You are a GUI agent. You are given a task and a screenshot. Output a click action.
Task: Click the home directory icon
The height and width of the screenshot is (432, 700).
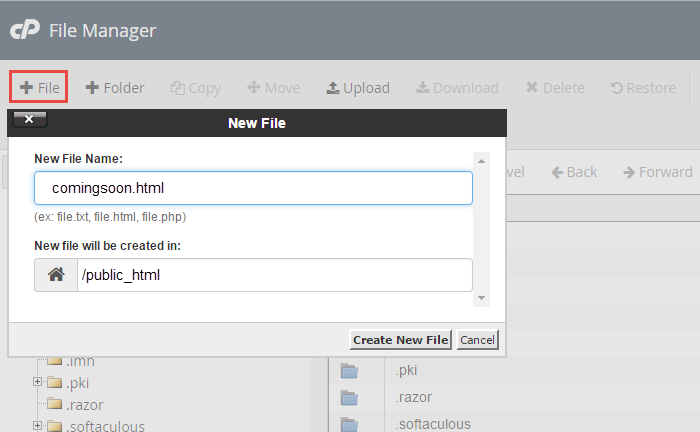click(x=56, y=275)
